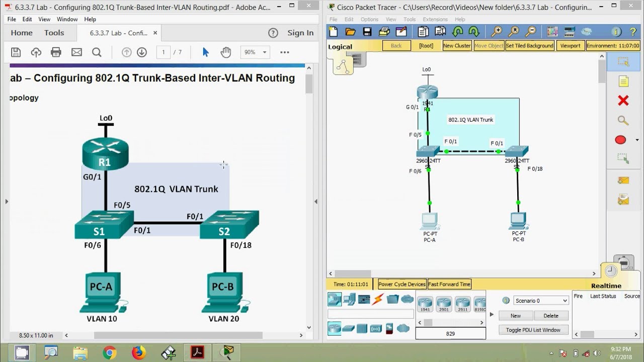This screenshot has width=644, height=362.
Task: Reset zoom in the Packet Tracer workspace
Action: (514, 32)
